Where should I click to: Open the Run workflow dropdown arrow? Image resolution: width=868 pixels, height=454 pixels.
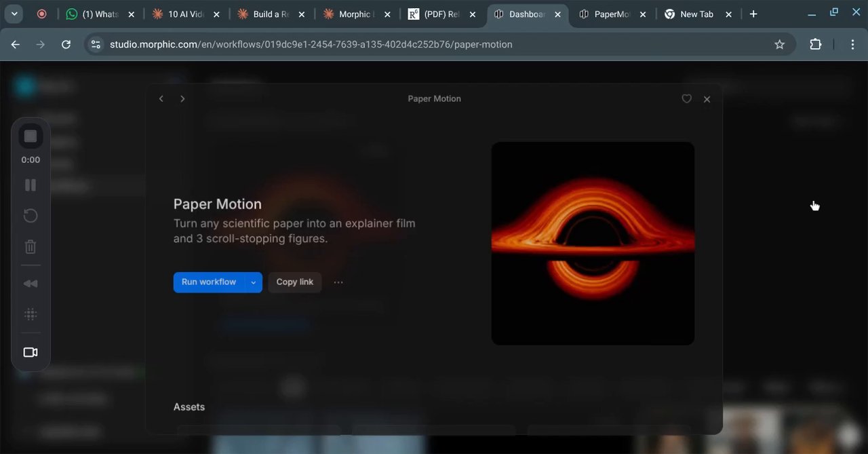pos(253,282)
